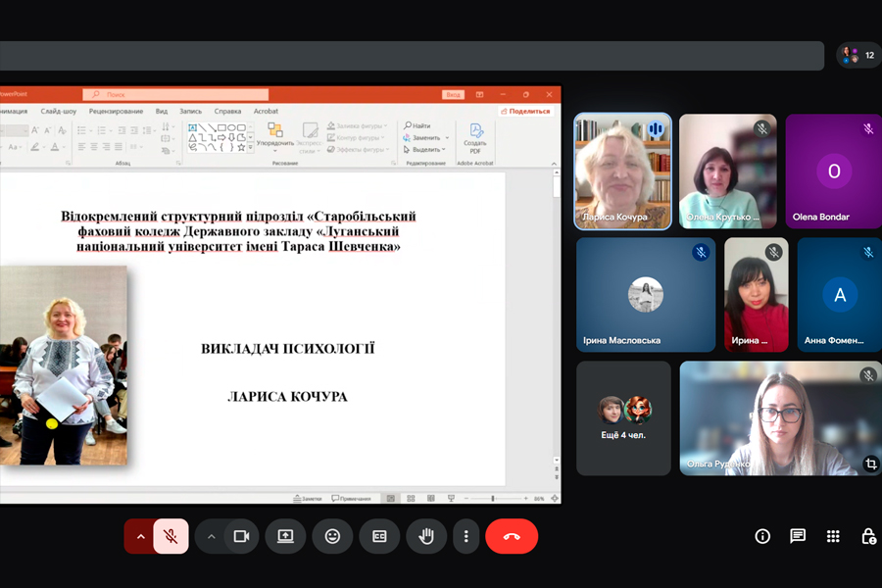Fit slide to current window icon
Image resolution: width=882 pixels, height=588 pixels.
pos(555,499)
